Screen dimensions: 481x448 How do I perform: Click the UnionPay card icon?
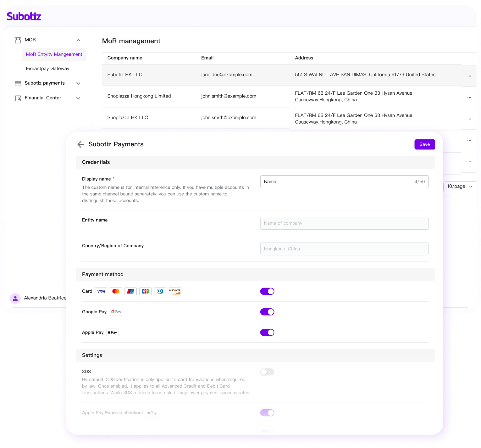pyautogui.click(x=130, y=291)
